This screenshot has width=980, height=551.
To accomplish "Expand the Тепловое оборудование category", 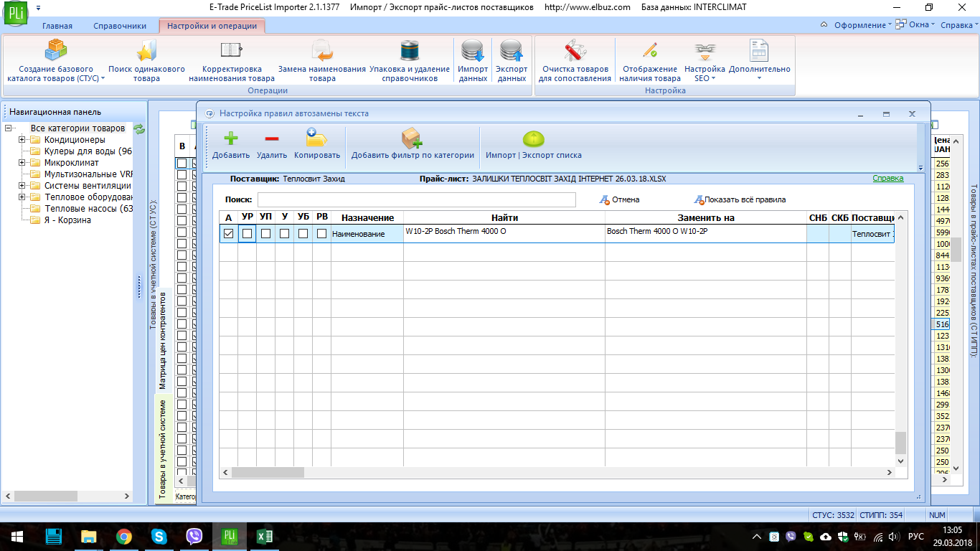I will 22,197.
